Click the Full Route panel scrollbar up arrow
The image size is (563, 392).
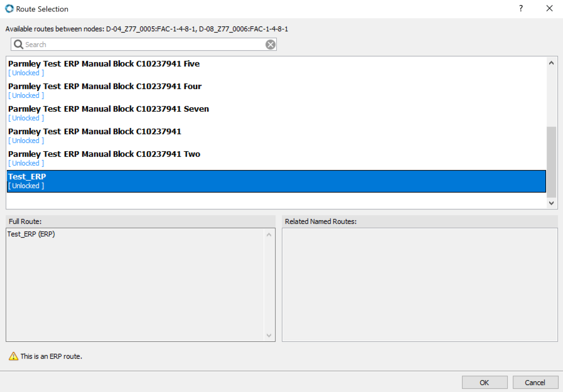click(x=269, y=233)
